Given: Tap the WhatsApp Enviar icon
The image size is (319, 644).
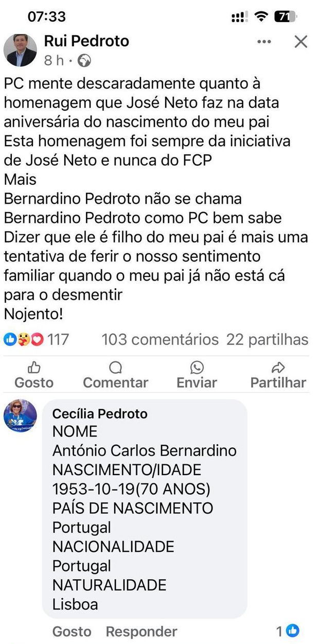Looking at the screenshot, I should click(197, 367).
